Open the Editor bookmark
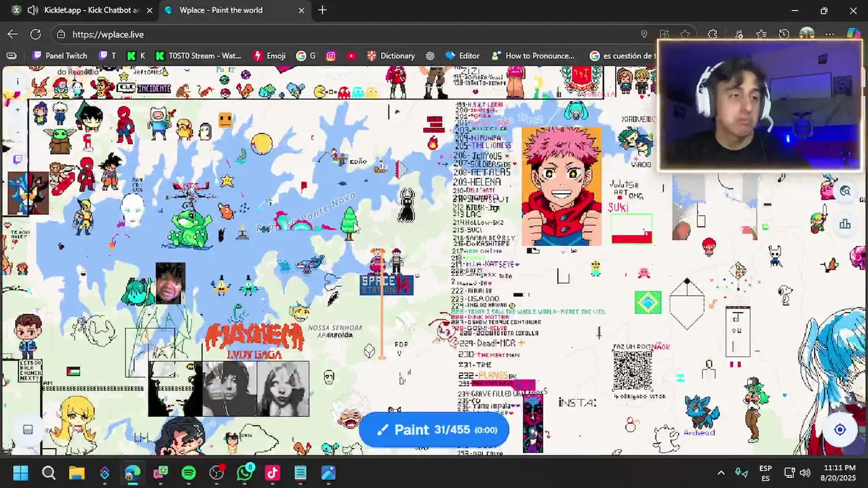This screenshot has height=488, width=868. pyautogui.click(x=462, y=56)
